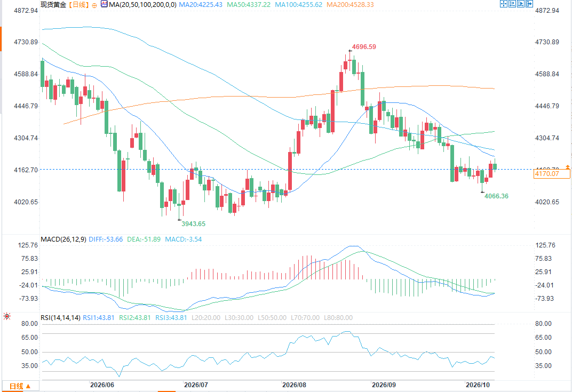Click the L70:70.00 level label

click(x=305, y=318)
